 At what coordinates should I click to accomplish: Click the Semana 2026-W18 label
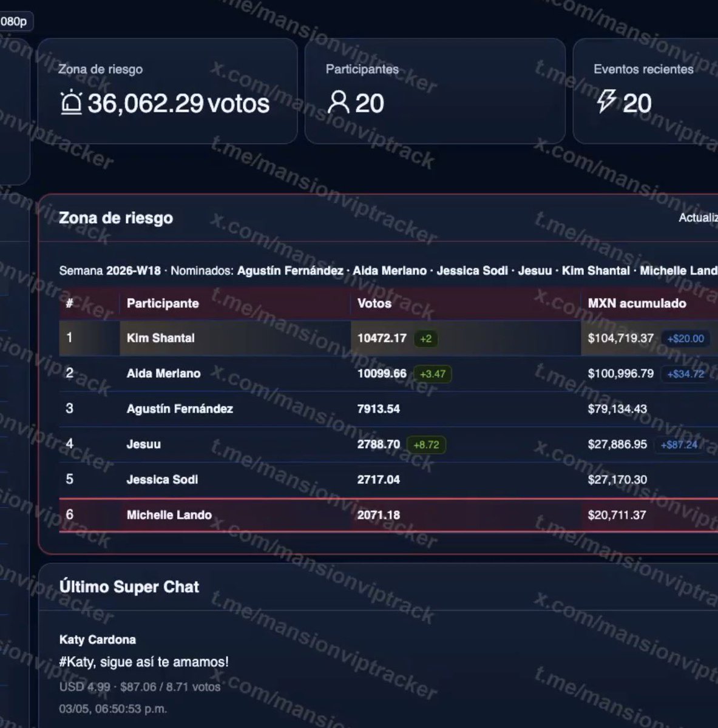click(x=110, y=271)
